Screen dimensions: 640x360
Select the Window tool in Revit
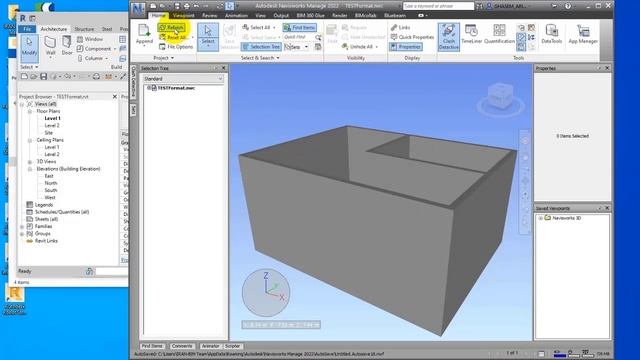(x=90, y=39)
